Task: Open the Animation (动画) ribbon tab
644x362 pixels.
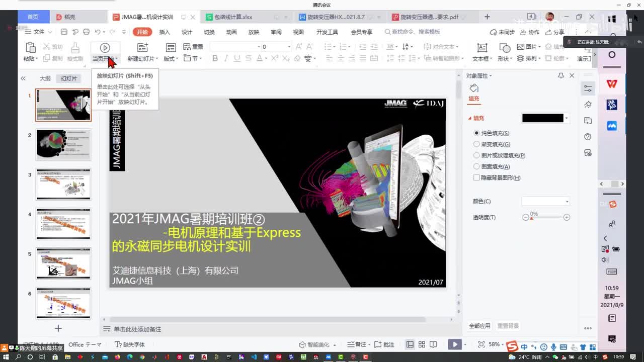Action: [231, 32]
